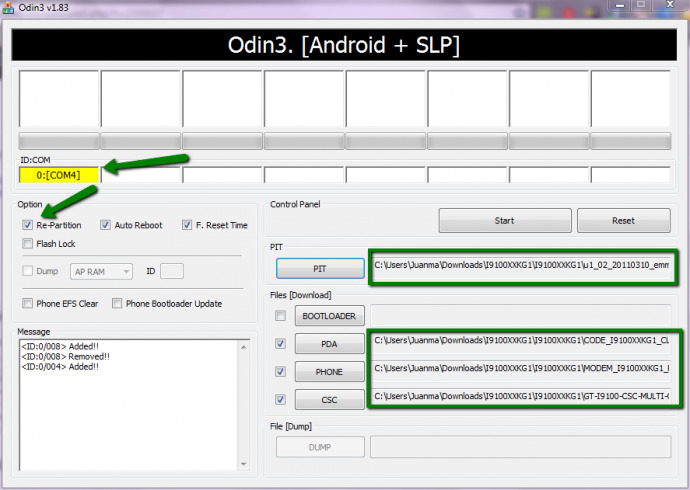Click the CSC file button
This screenshot has width=690, height=490.
pos(329,400)
